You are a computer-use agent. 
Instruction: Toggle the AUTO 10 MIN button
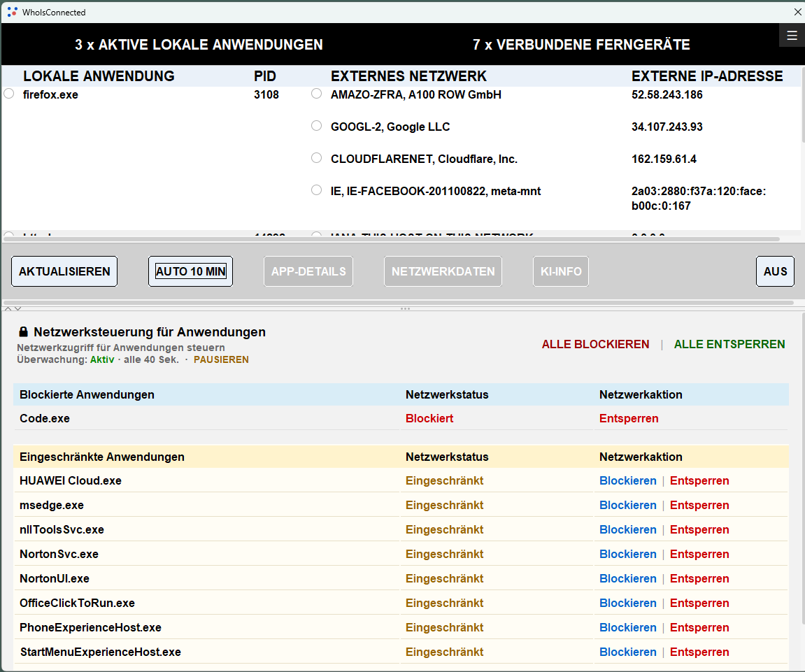(190, 271)
